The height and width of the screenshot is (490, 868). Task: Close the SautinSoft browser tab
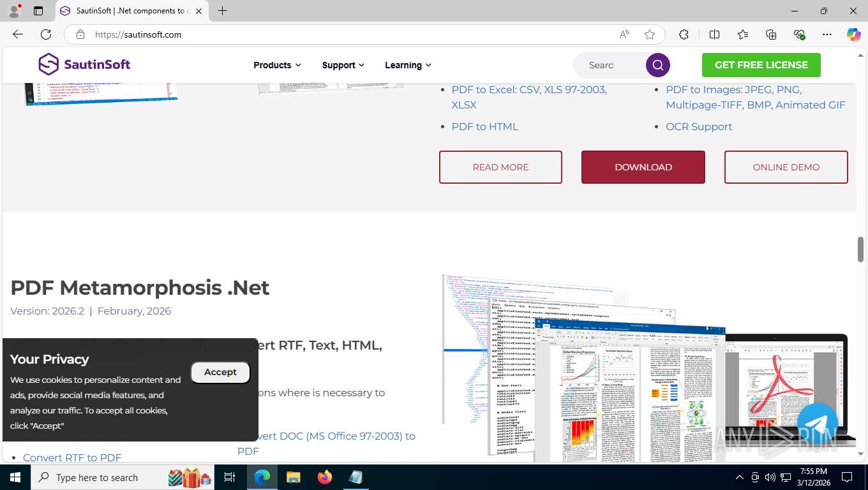pyautogui.click(x=199, y=11)
